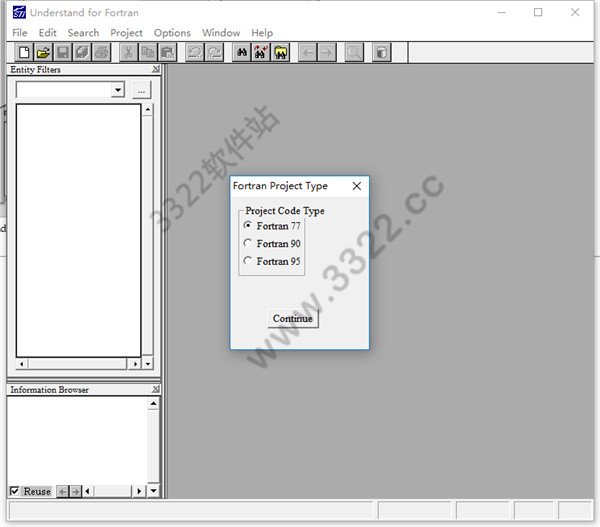Click the Save toolbar icon

click(x=63, y=52)
